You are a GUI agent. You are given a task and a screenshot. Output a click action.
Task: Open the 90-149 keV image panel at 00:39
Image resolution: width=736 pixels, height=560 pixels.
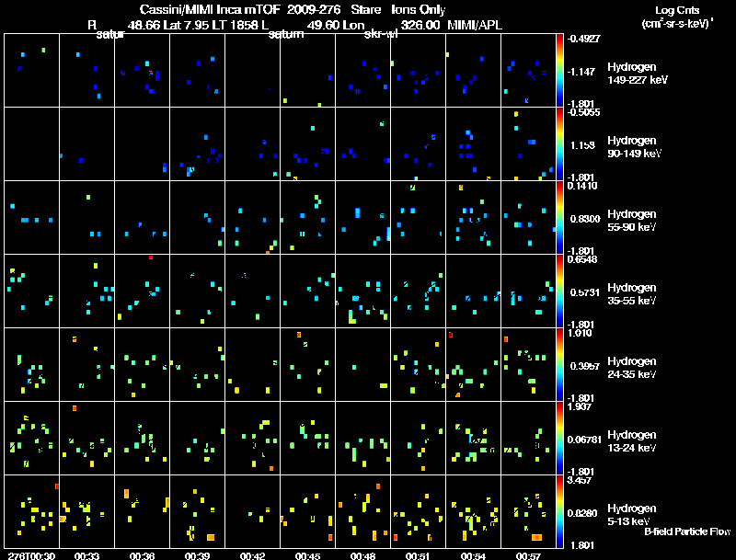click(x=197, y=144)
